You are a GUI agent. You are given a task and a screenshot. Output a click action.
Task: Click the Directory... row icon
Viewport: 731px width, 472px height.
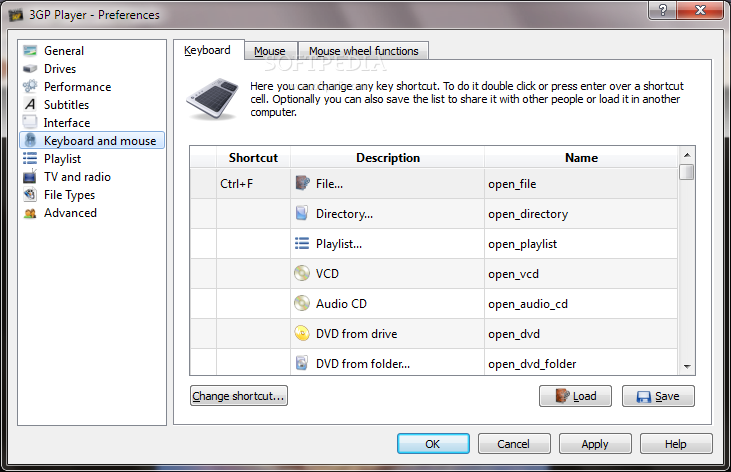pos(302,213)
